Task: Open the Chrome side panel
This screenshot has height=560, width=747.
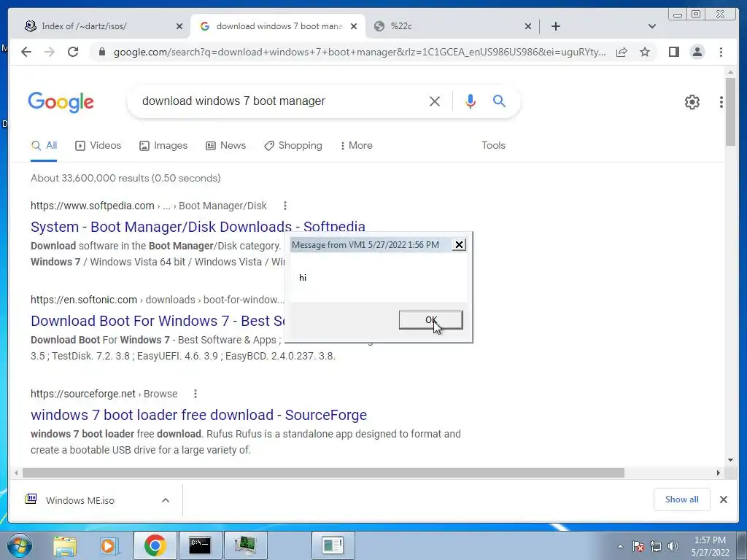Action: pos(673,52)
